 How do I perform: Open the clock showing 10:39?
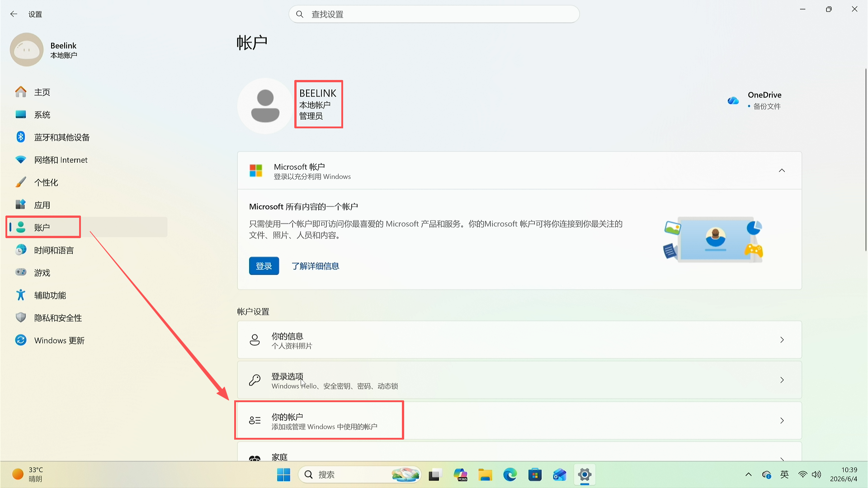844,474
